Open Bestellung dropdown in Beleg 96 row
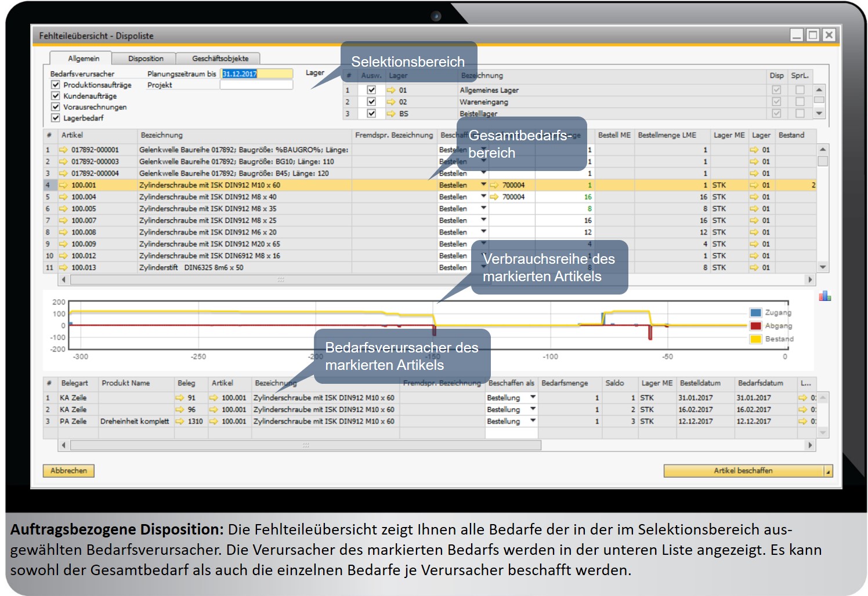This screenshot has width=868, height=596. tap(533, 409)
